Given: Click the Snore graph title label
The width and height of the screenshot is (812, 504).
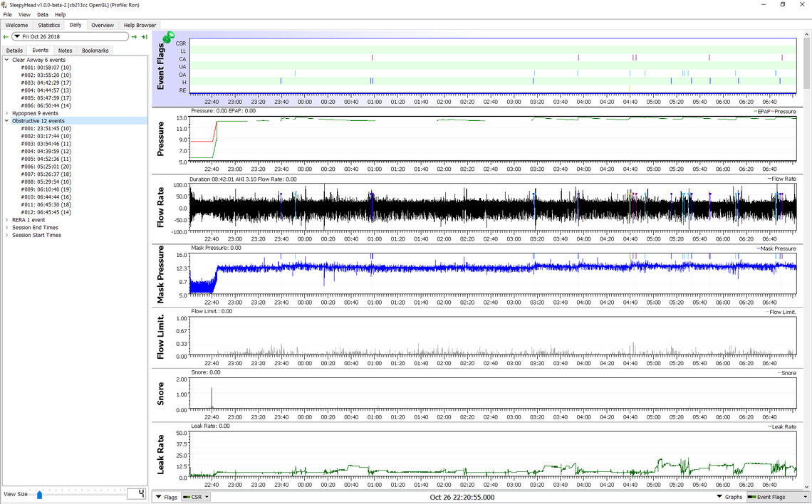Looking at the screenshot, I should (x=160, y=394).
